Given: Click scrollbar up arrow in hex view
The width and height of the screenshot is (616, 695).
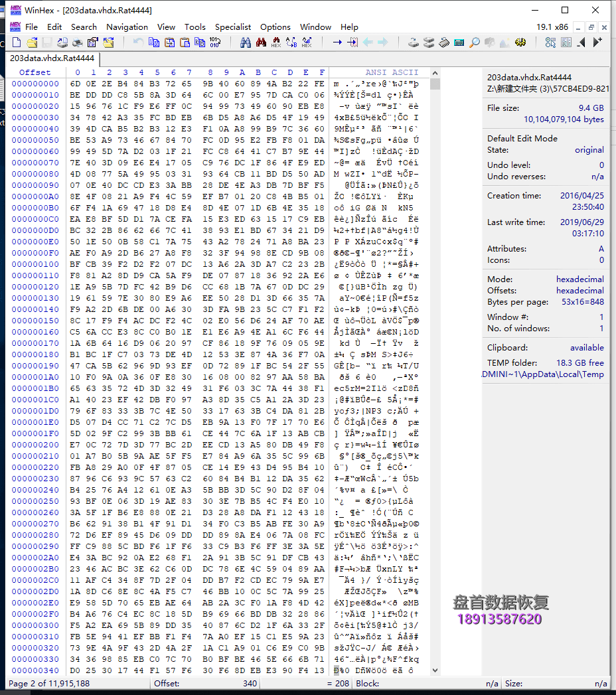Looking at the screenshot, I should click(435, 73).
